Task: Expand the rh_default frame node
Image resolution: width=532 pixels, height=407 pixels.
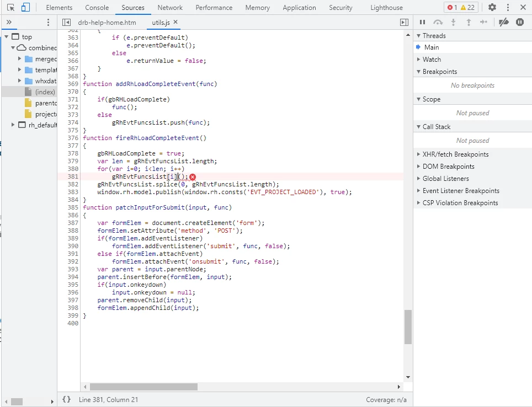Action: (13, 125)
